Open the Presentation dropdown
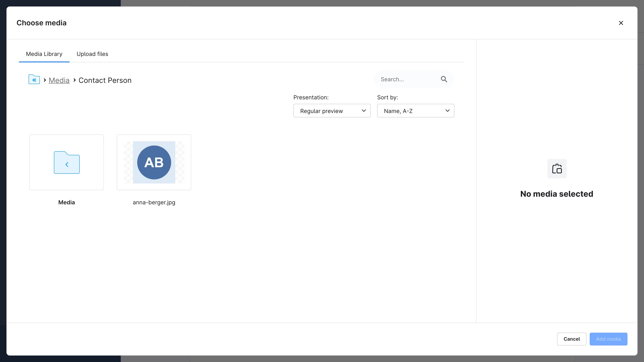This screenshot has height=362, width=644. (332, 111)
